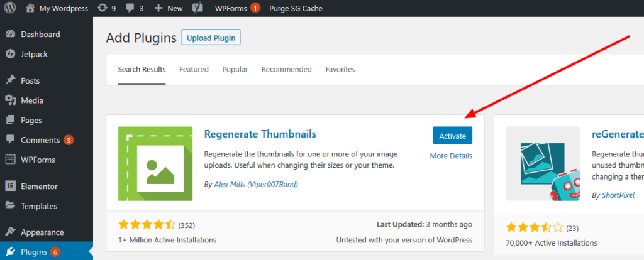Viewport: 644px width, 260px height.
Task: Expand the New content menu in admin bar
Action: coord(169,8)
